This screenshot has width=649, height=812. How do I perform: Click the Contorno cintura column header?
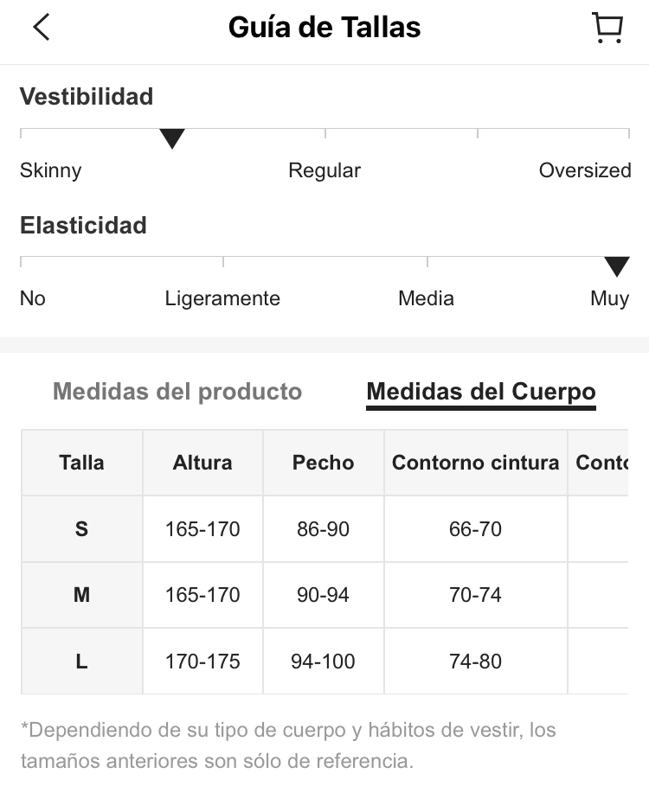pos(476,463)
